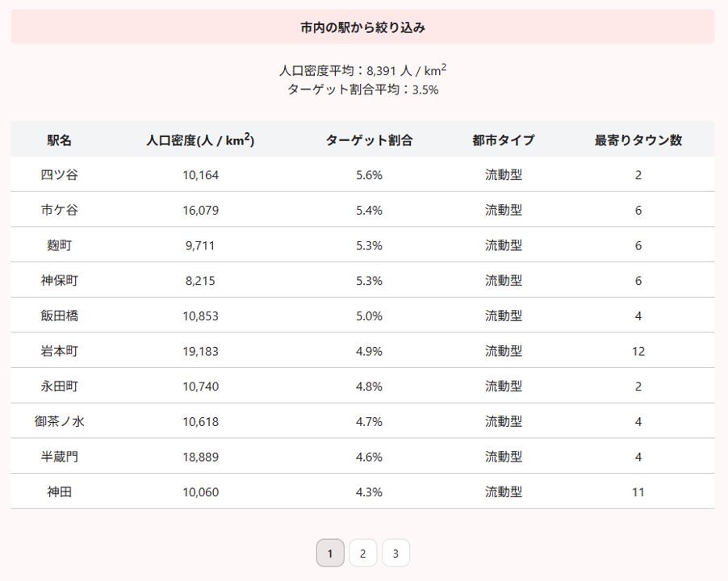Click the 神田 station name
728x581 pixels.
pos(60,491)
